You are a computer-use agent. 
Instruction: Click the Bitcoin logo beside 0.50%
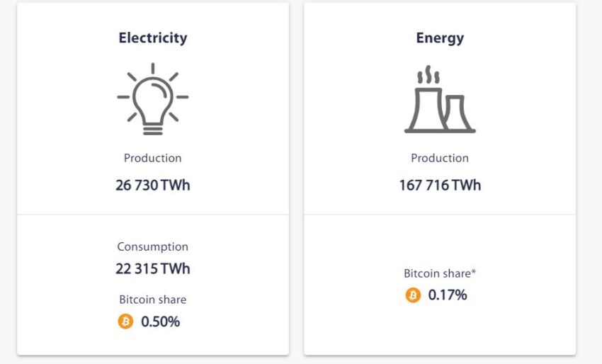(x=125, y=322)
